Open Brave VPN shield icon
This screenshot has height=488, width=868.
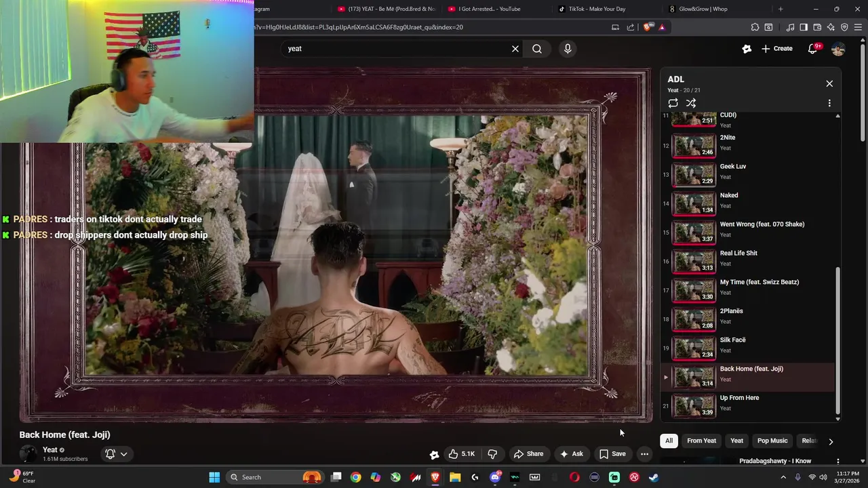[844, 27]
